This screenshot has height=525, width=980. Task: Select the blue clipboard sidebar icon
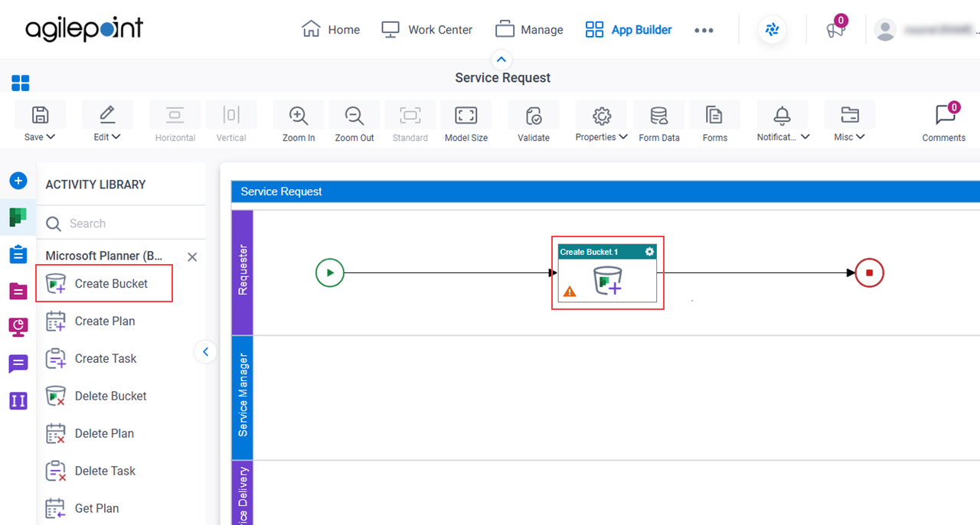(x=18, y=254)
